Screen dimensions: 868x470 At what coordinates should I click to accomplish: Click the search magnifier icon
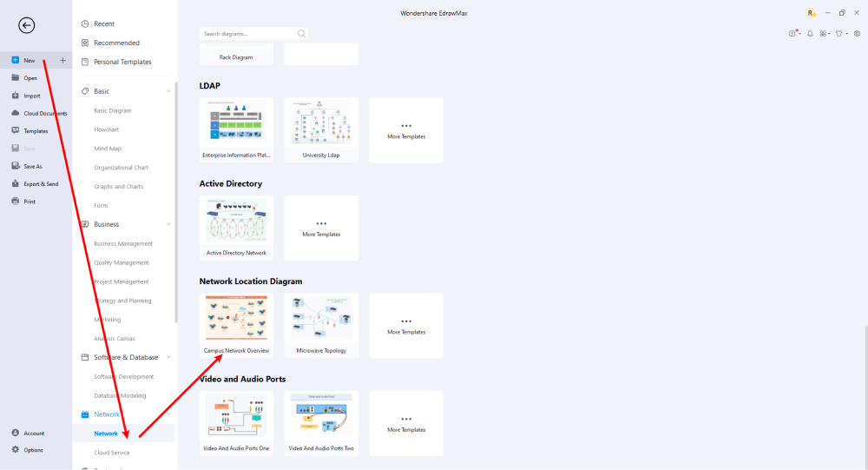(301, 34)
